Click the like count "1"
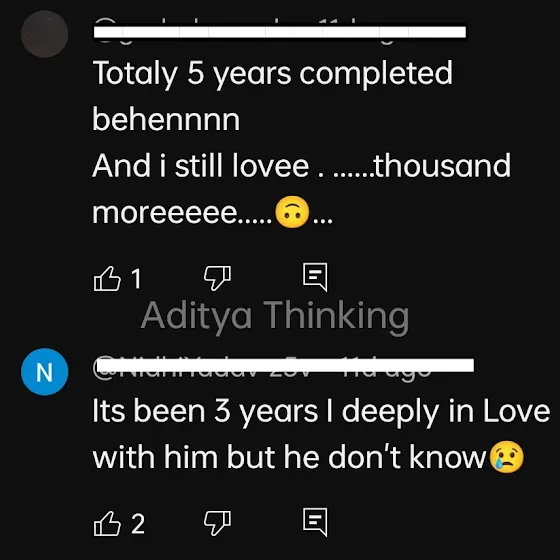Viewport: 560px width, 560px height. [x=136, y=279]
